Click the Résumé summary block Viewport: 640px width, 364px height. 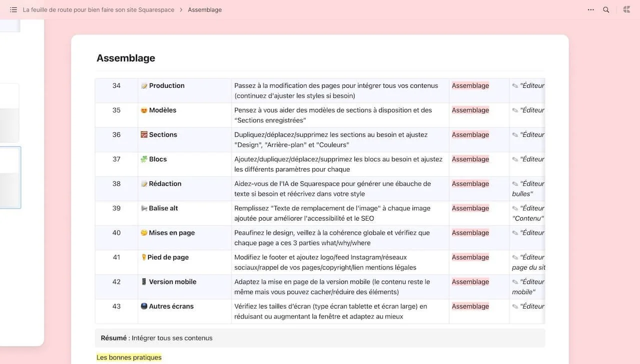[x=320, y=338]
